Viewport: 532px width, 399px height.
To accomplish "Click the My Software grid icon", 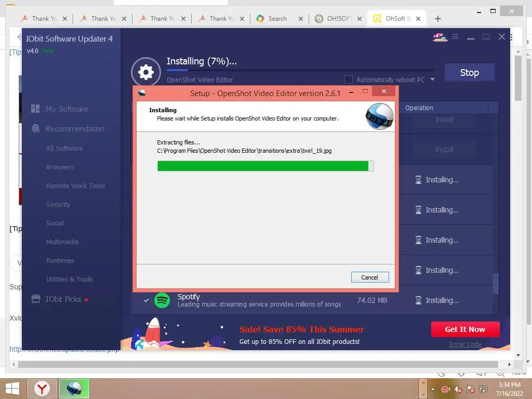I will (x=35, y=109).
